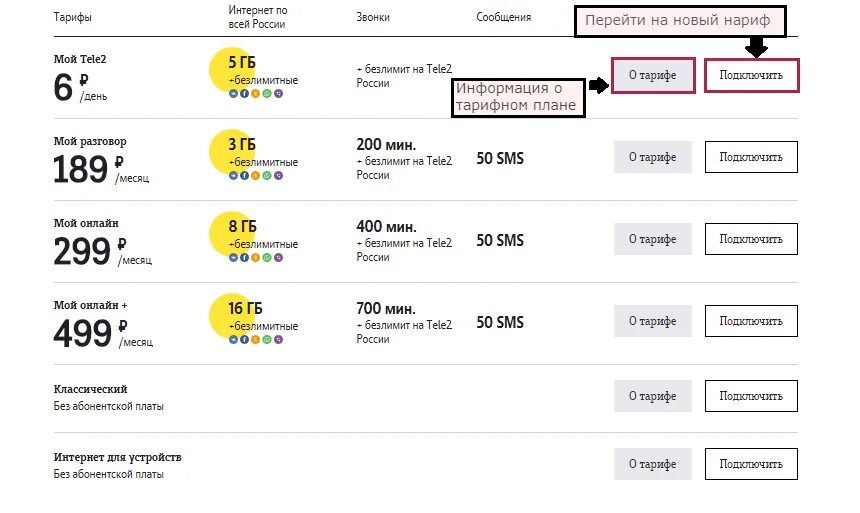
Task: Connect the Интернет для устройств tariff
Action: 751,464
